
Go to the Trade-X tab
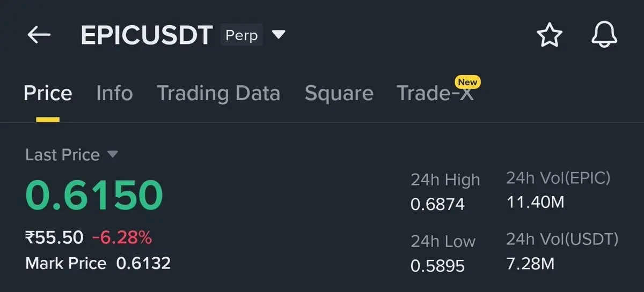[435, 94]
